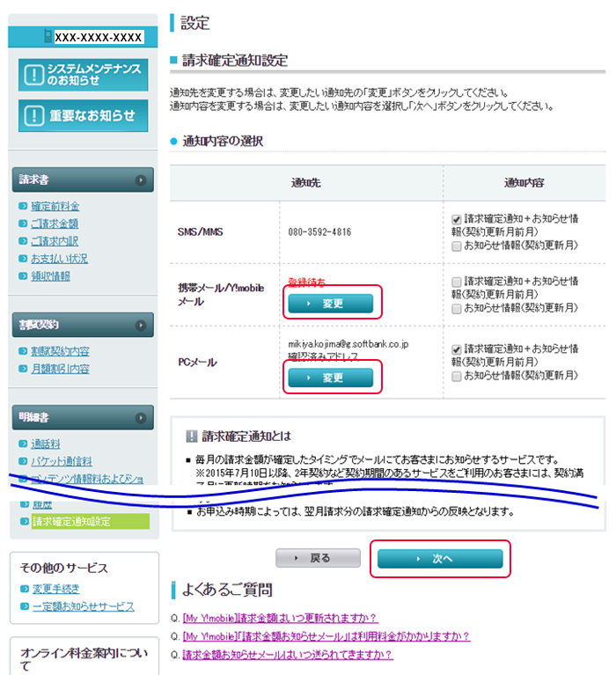Open FAQ 請求金額はいつ更新されますか
The width and height of the screenshot is (616, 675).
[280, 618]
